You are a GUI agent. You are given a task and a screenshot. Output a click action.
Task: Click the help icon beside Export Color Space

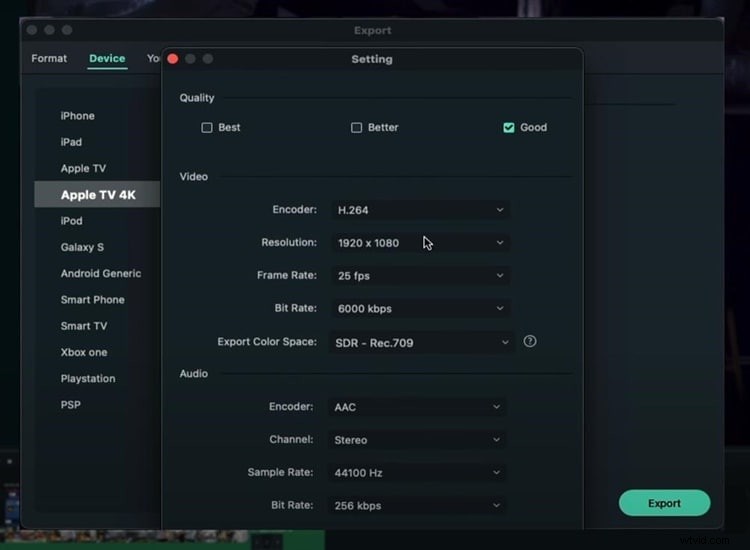click(x=530, y=341)
